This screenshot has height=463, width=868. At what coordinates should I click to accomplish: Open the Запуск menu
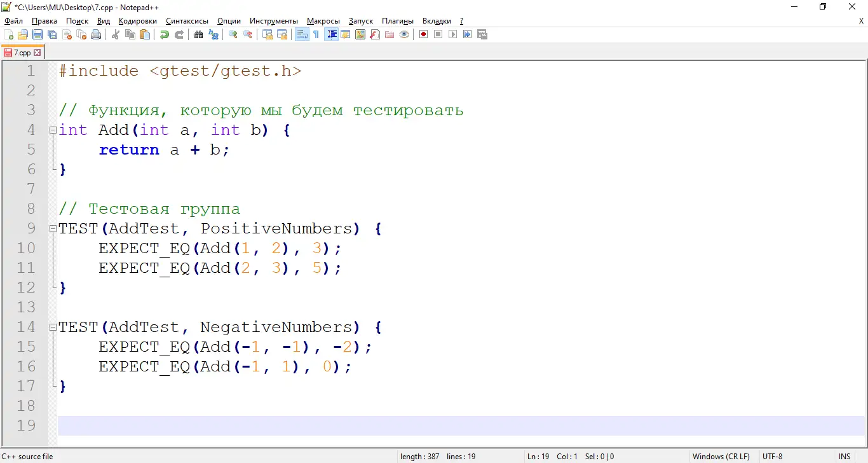pyautogui.click(x=361, y=21)
